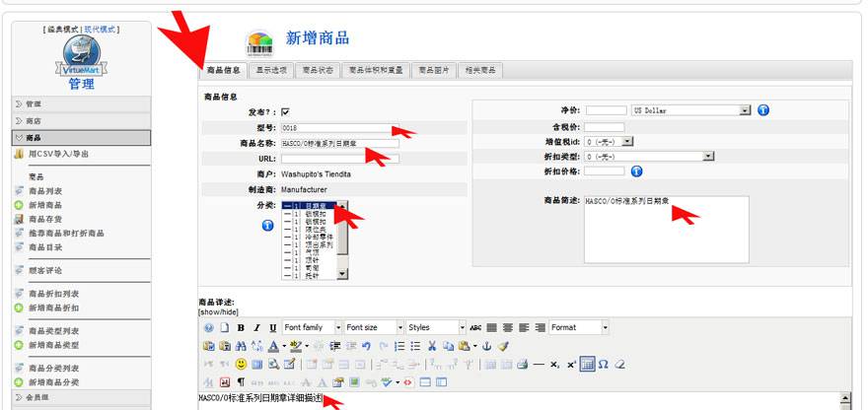Switch to the 商品体积和重量 tab
868x410 pixels.
(376, 70)
